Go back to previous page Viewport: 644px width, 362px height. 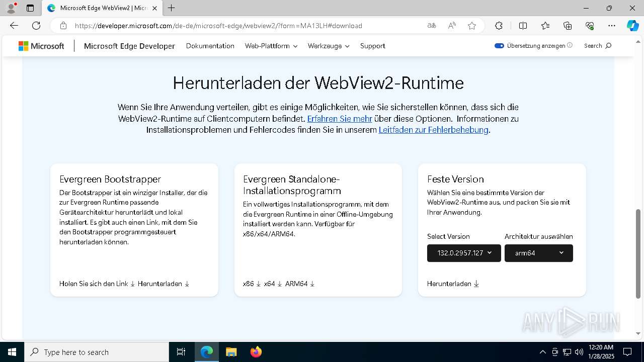click(x=14, y=26)
